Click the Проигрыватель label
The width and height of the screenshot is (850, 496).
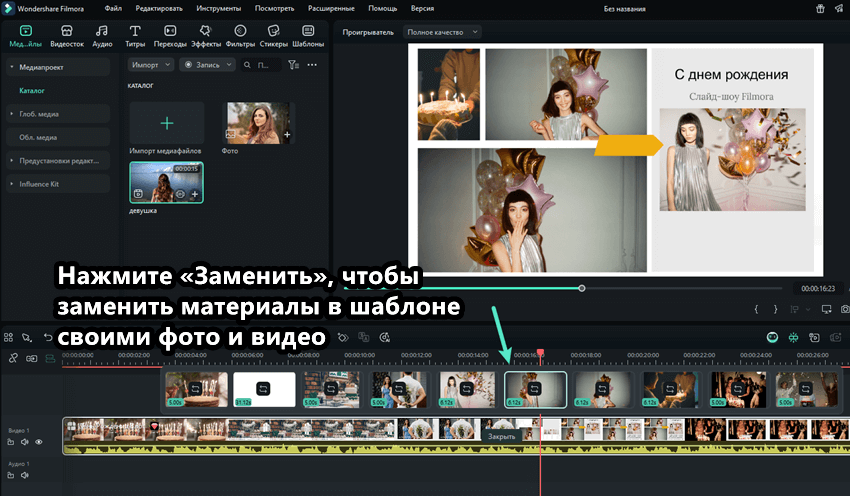coord(368,32)
